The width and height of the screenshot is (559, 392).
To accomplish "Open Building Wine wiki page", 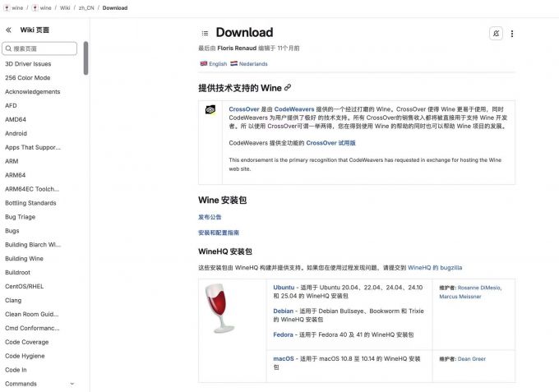I will point(24,258).
